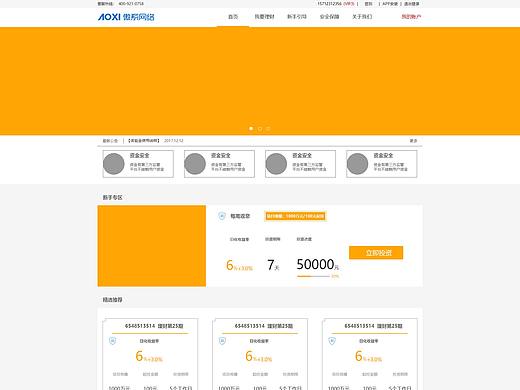Open the announcement dated 2017.12.12
Viewport: 520px width, 390px height.
click(156, 141)
